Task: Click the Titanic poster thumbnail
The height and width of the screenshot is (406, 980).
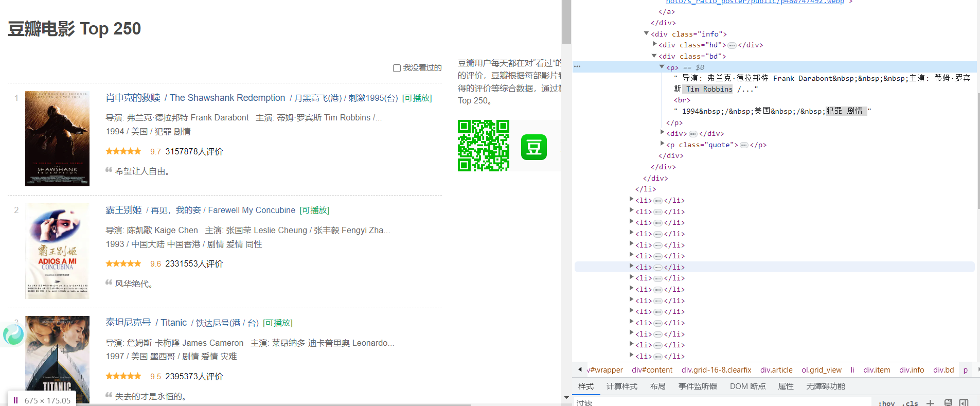Action: tap(57, 360)
